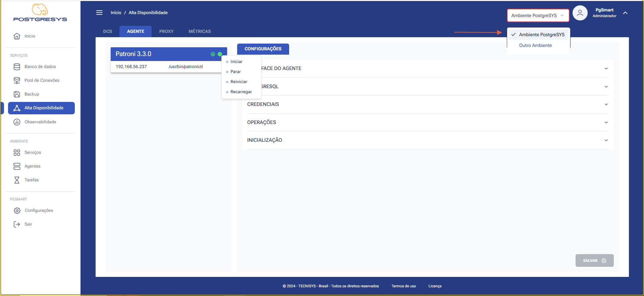This screenshot has width=644, height=296.
Task: Open Agentes in Ambiente section
Action: (x=41, y=166)
